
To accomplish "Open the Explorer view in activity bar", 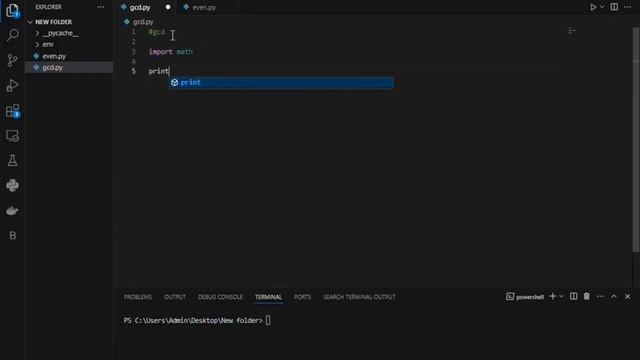I will [x=12, y=11].
